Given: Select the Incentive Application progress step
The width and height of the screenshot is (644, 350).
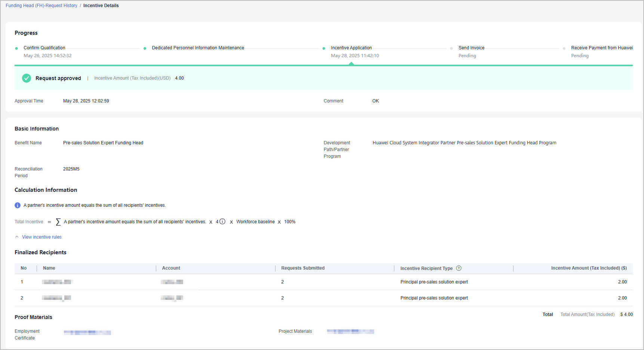Looking at the screenshot, I should click(351, 48).
